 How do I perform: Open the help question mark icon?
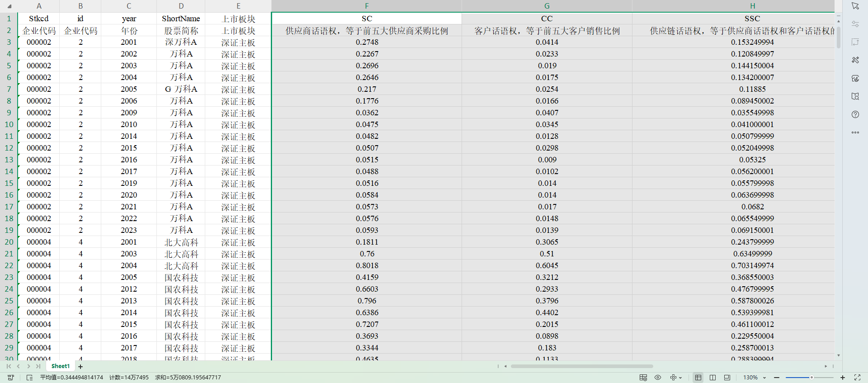coord(855,114)
